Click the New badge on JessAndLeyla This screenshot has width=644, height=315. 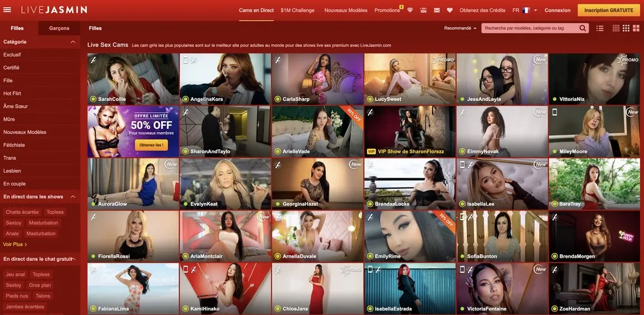tap(540, 60)
